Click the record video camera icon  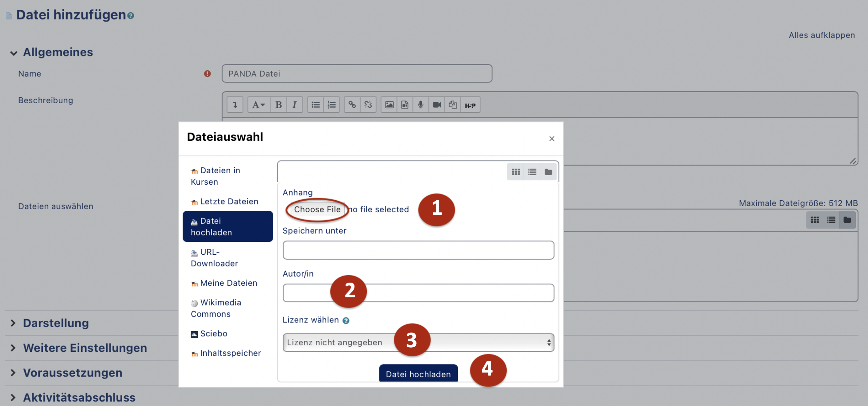(x=437, y=105)
